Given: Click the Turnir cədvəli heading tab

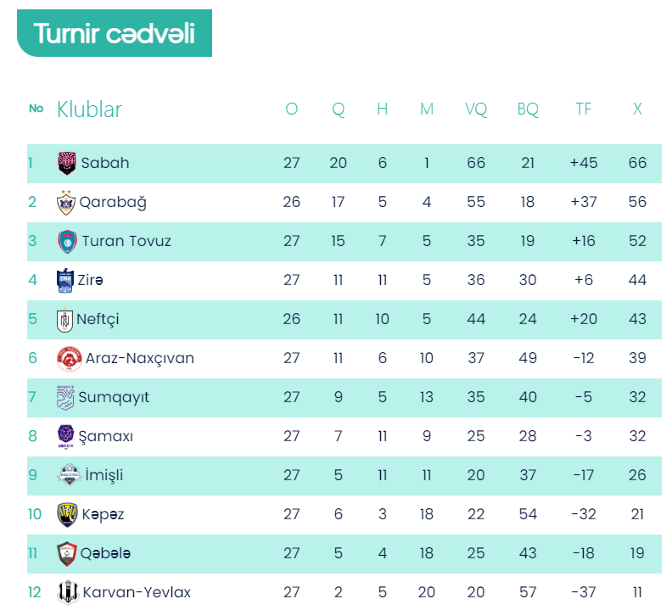Looking at the screenshot, I should coord(115,34).
